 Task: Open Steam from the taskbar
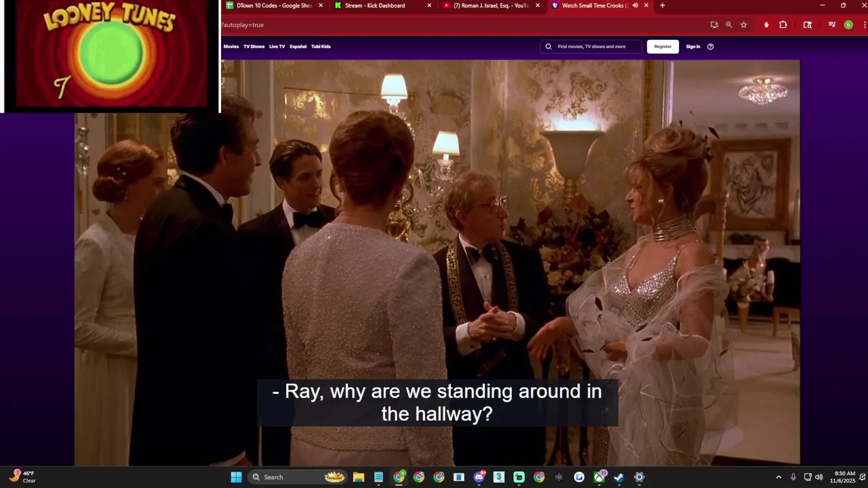pyautogui.click(x=618, y=477)
